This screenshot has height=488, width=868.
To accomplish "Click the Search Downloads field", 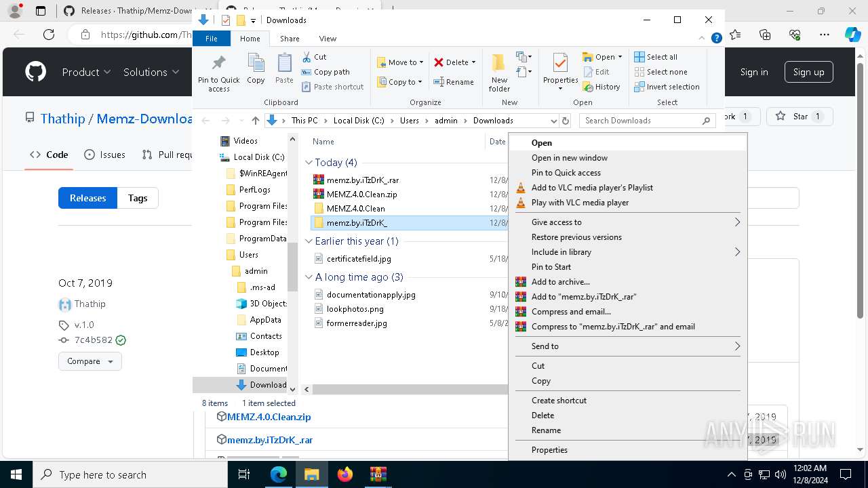I will click(x=648, y=121).
